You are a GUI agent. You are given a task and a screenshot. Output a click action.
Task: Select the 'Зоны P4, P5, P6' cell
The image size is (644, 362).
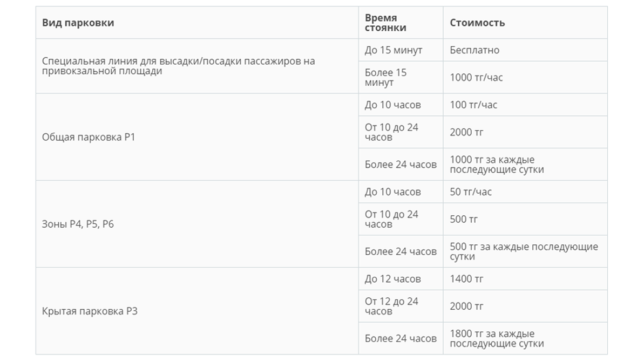point(197,224)
